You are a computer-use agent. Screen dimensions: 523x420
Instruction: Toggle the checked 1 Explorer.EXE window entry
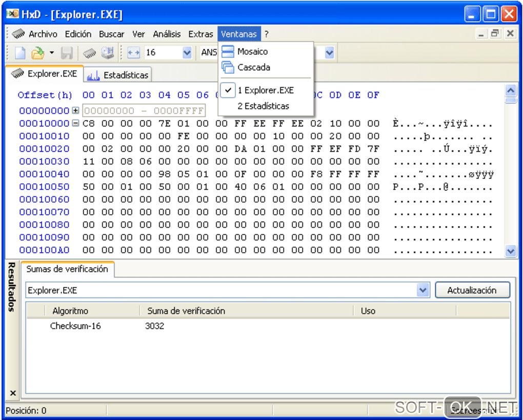tap(266, 90)
